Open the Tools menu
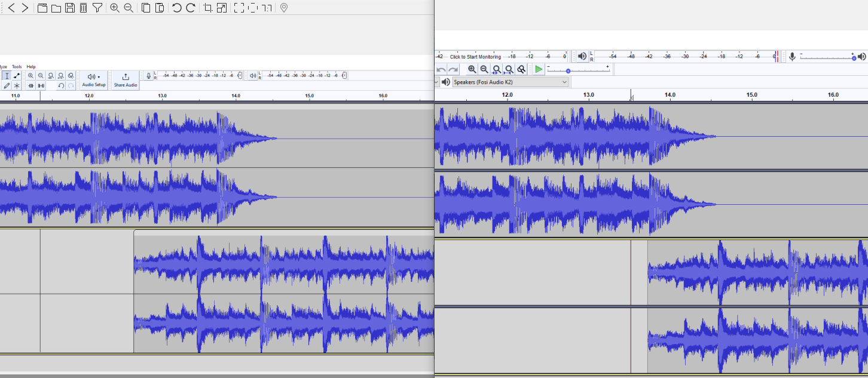The width and height of the screenshot is (868, 378). click(17, 67)
